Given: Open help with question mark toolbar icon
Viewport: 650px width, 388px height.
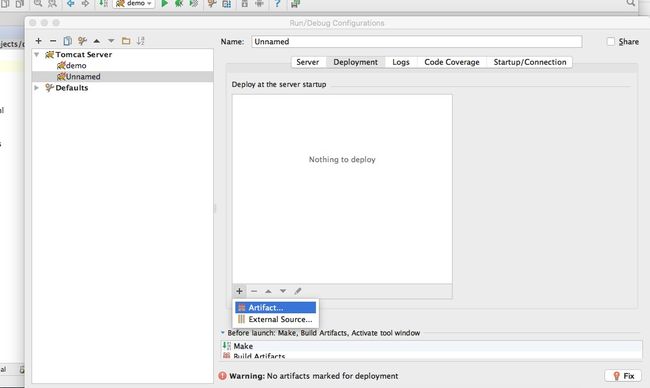Looking at the screenshot, I should [x=277, y=3].
